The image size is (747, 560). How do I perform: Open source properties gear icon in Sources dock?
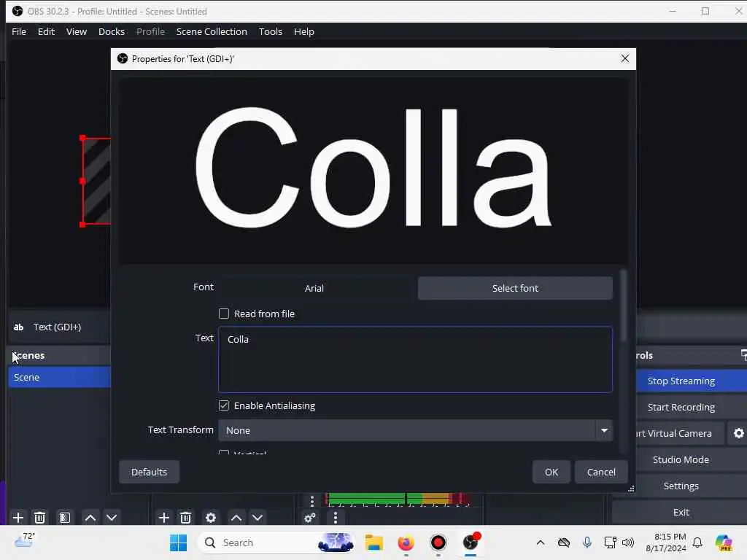point(211,518)
